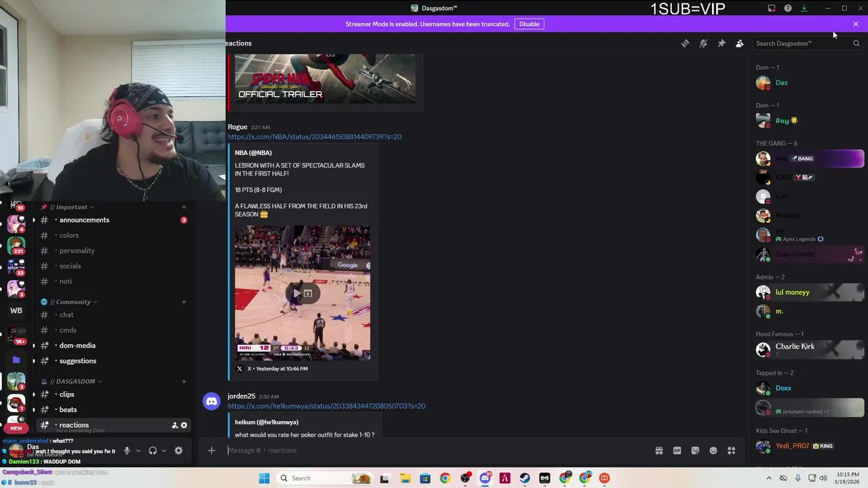
Task: Open the Windows Start button
Action: pos(264,478)
